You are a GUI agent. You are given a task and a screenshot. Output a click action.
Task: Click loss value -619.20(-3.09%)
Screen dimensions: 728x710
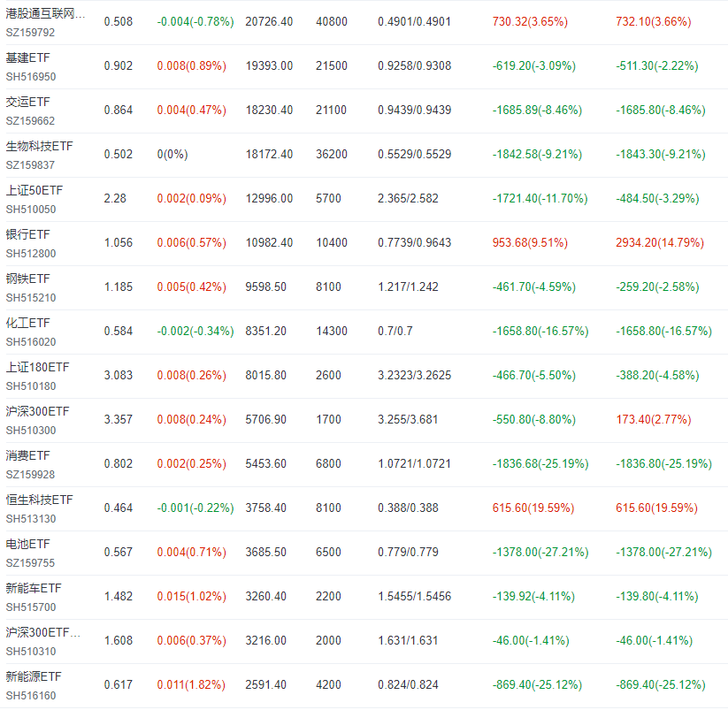[534, 66]
